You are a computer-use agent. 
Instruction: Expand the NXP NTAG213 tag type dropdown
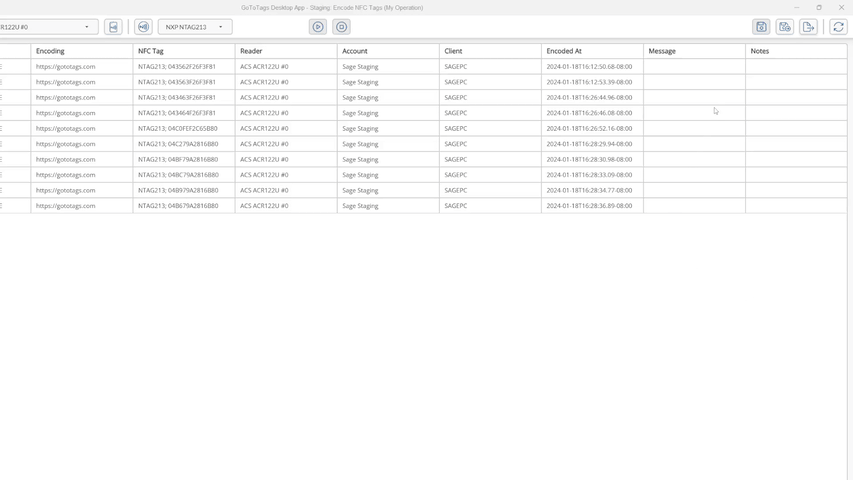[x=195, y=27]
